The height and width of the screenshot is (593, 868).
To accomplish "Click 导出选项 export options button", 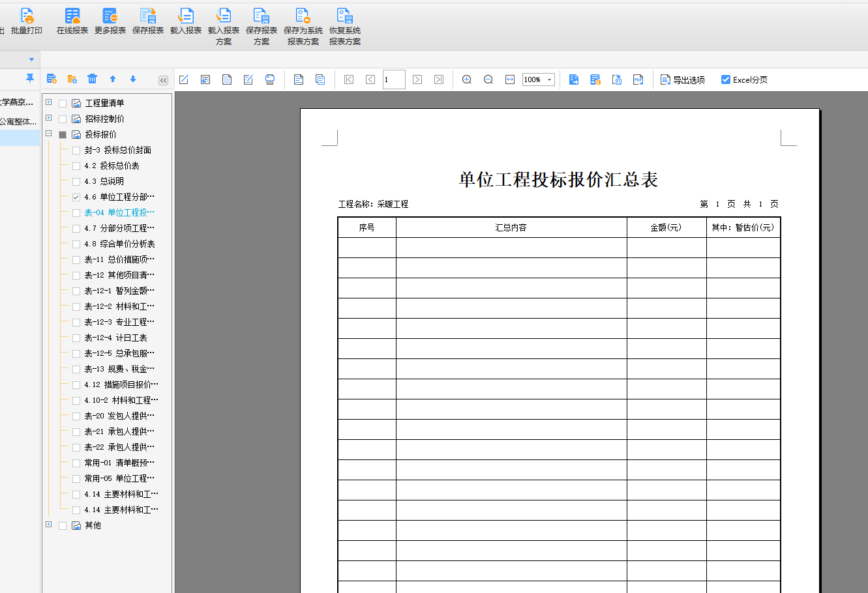I will pyautogui.click(x=683, y=80).
